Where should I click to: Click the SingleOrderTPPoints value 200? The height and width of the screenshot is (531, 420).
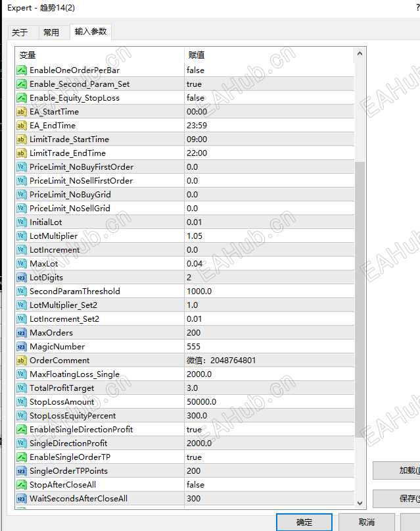193,470
